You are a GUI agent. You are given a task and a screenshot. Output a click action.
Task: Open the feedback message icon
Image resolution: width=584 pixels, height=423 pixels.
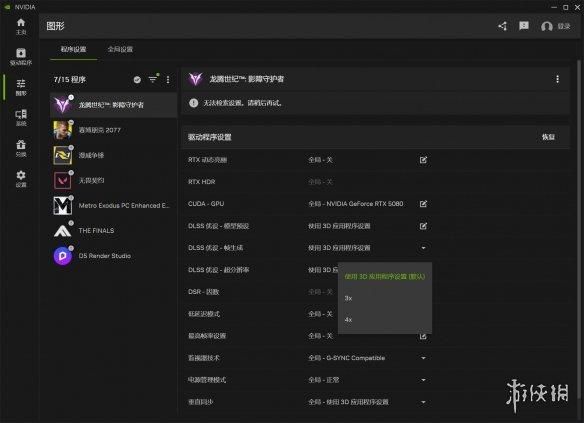524,26
